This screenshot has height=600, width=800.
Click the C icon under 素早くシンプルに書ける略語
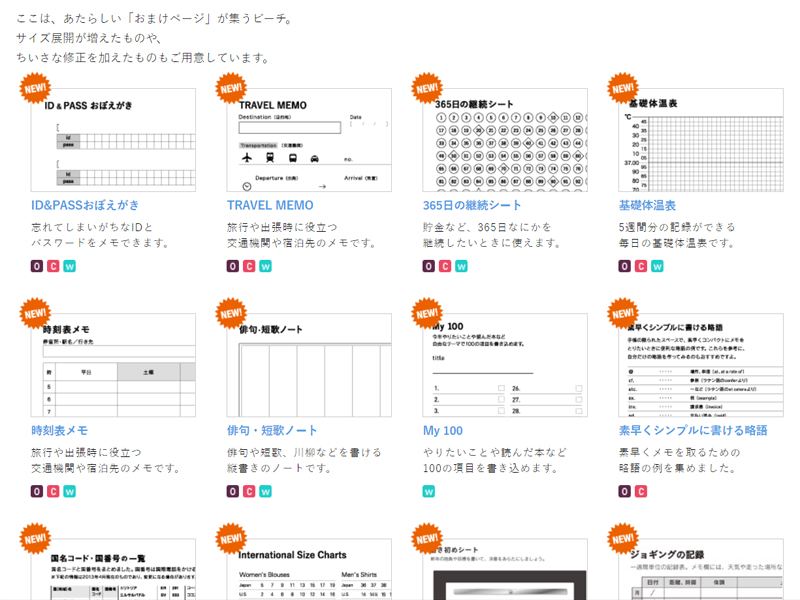tap(641, 491)
